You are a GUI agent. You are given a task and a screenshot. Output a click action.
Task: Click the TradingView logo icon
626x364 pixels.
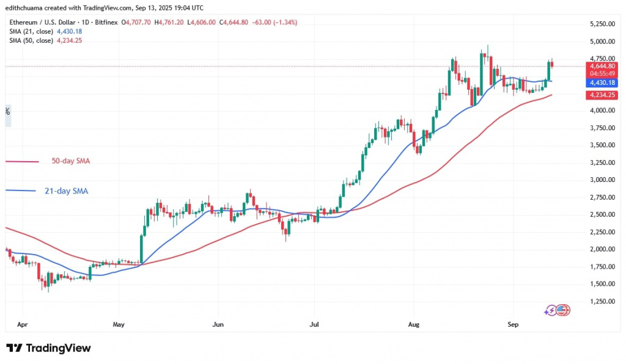coord(14,348)
